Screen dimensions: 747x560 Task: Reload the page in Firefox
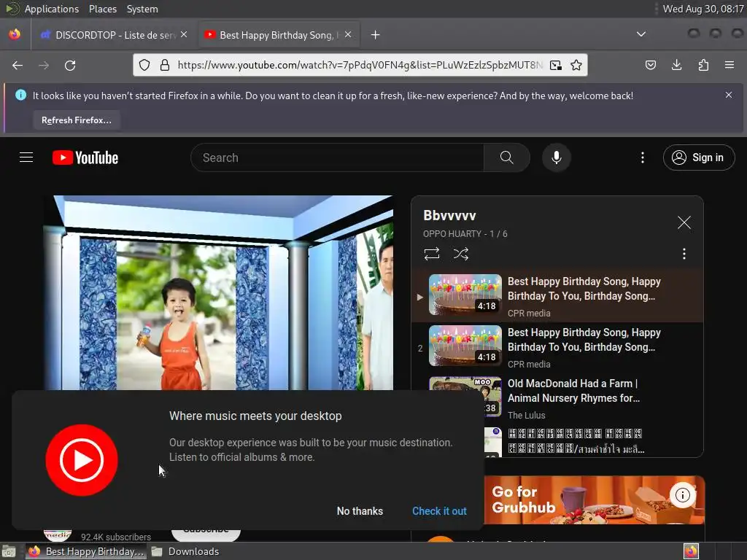click(x=70, y=65)
